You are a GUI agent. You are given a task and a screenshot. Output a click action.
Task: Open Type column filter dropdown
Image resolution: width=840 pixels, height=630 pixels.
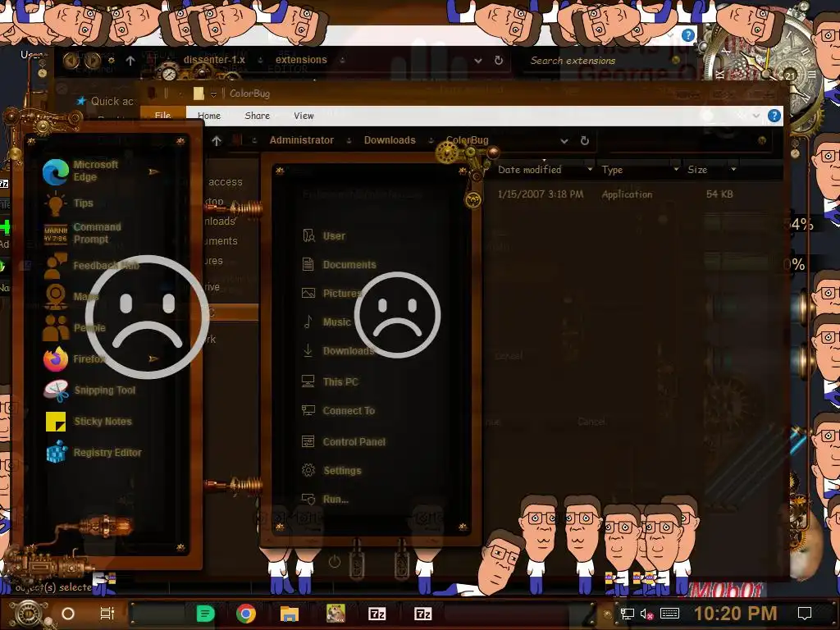(676, 169)
